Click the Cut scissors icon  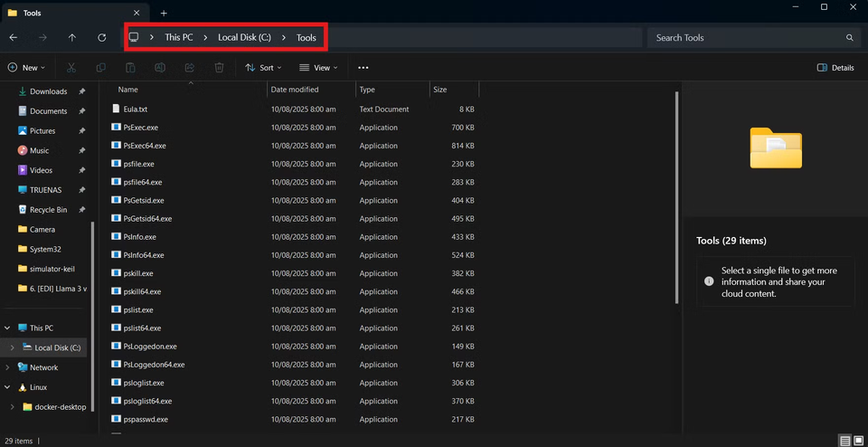(71, 68)
